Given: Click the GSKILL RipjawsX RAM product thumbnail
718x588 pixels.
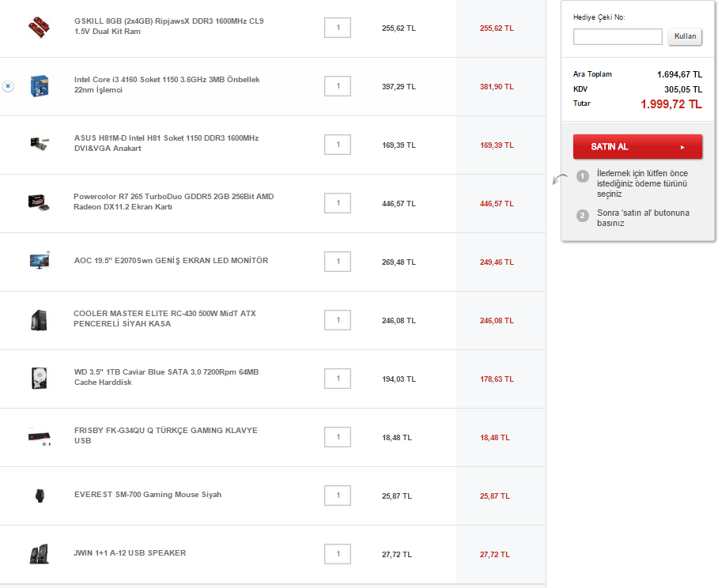Looking at the screenshot, I should click(x=38, y=28).
